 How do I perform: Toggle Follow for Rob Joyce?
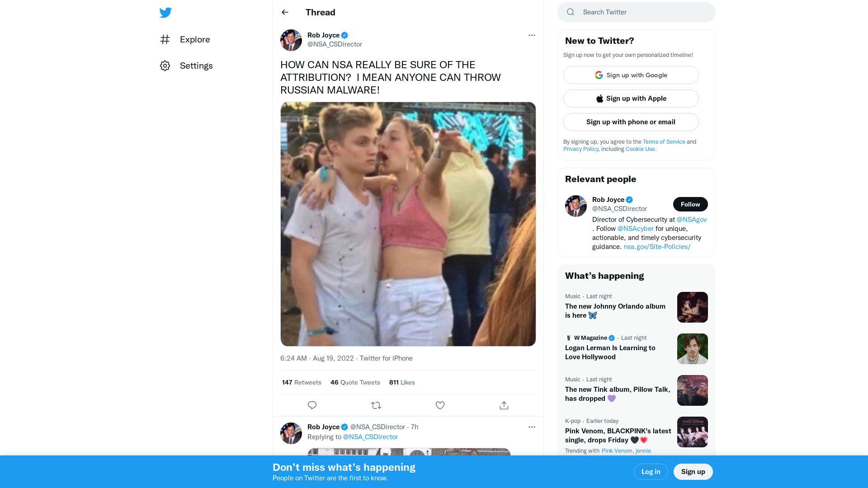coord(690,204)
